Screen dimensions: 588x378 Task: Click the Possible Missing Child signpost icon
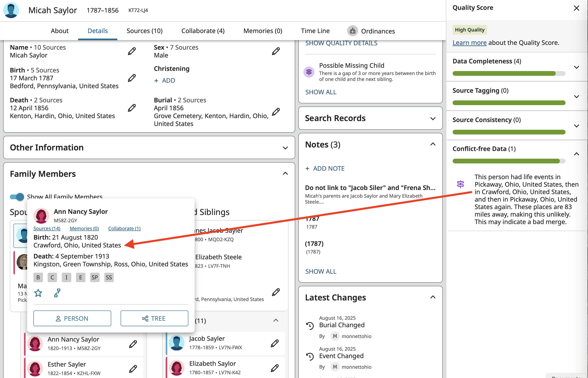pyautogui.click(x=309, y=72)
